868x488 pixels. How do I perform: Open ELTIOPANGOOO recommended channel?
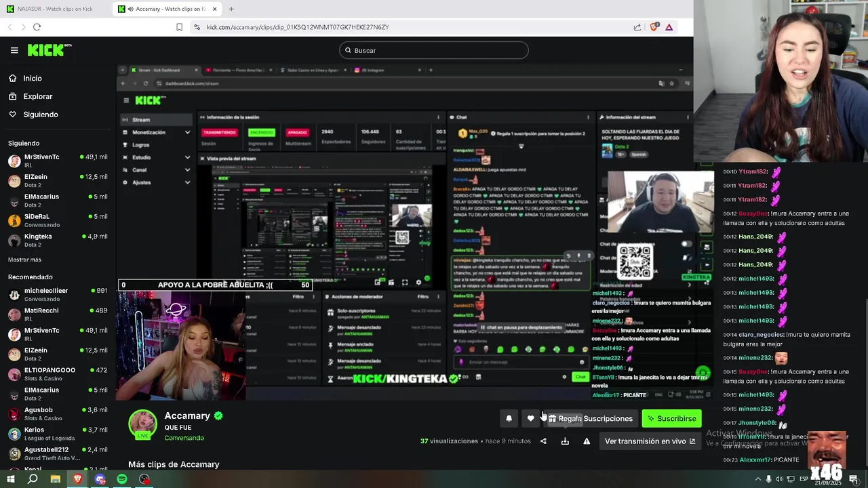pyautogui.click(x=58, y=373)
